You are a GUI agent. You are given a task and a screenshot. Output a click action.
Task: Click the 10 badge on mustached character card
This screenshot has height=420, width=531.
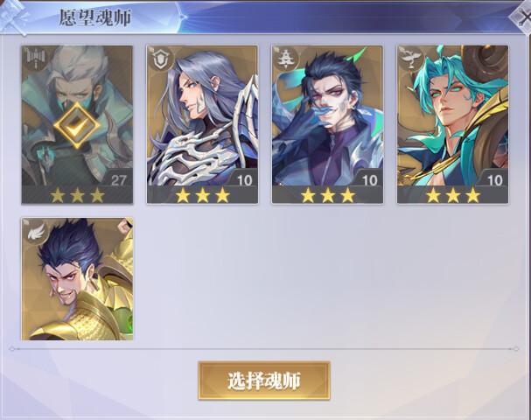tap(369, 180)
